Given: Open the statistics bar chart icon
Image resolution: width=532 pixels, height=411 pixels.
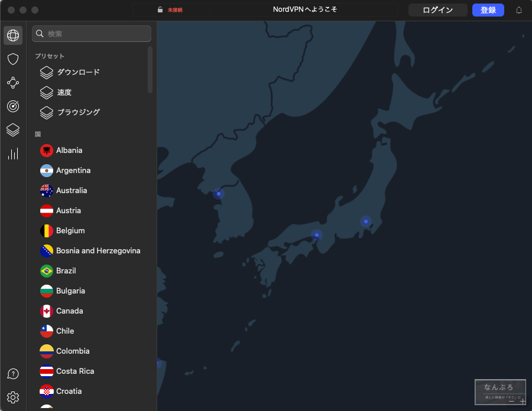Looking at the screenshot, I should click(13, 154).
